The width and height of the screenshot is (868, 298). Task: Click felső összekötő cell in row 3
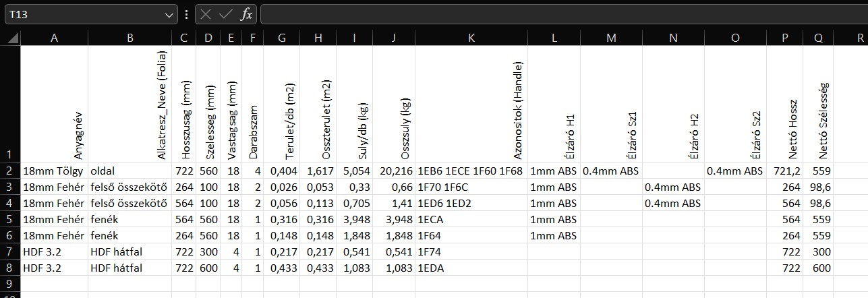pos(129,186)
